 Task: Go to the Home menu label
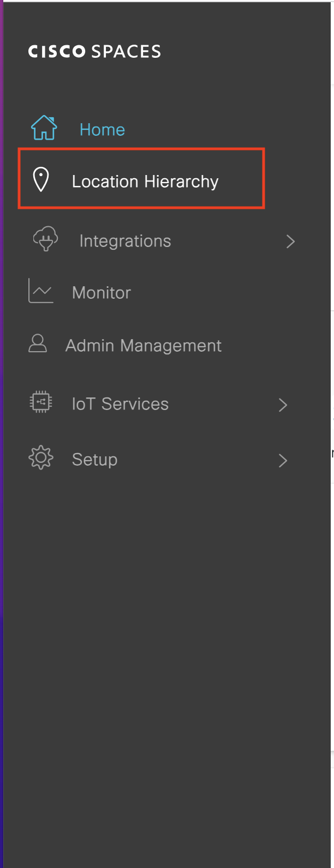[x=102, y=130]
